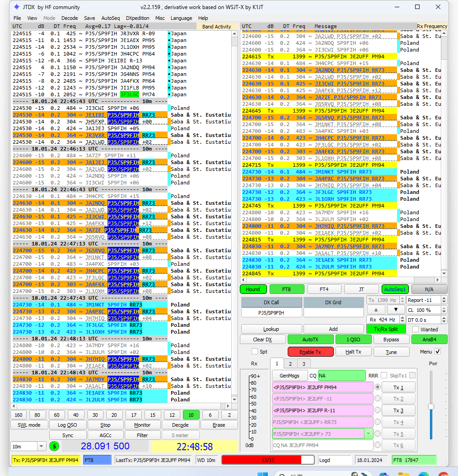Viewport: 458px width, 476px height.
Task: Open the DXpedition menu
Action: 138,18
